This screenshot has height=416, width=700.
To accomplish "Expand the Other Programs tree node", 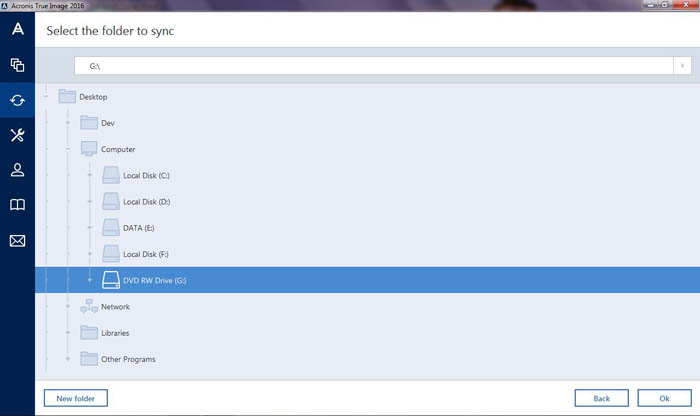I will pyautogui.click(x=68, y=358).
